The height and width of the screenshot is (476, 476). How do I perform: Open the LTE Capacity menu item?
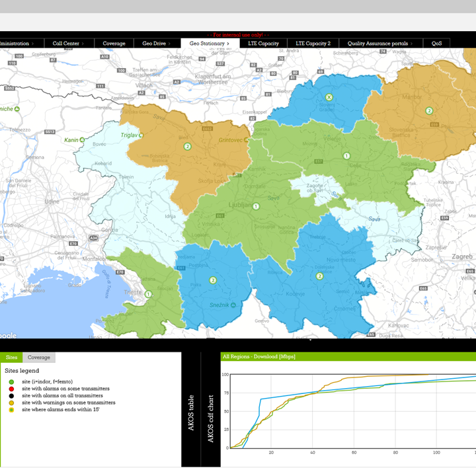coord(264,44)
